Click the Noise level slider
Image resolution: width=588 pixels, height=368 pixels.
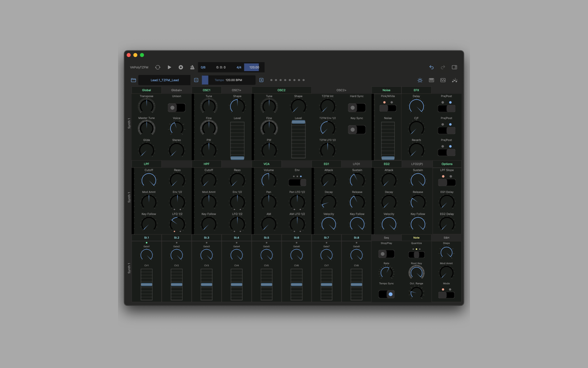[x=388, y=140]
